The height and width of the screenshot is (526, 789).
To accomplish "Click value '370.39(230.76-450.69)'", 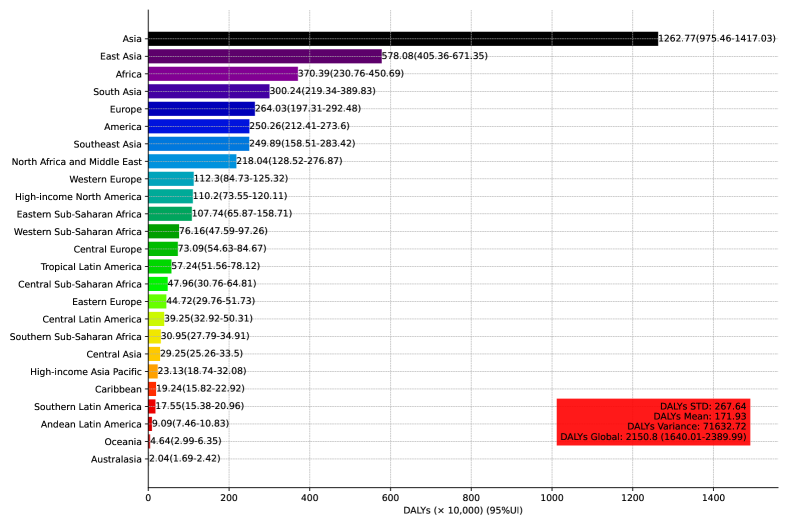I will tap(351, 73).
